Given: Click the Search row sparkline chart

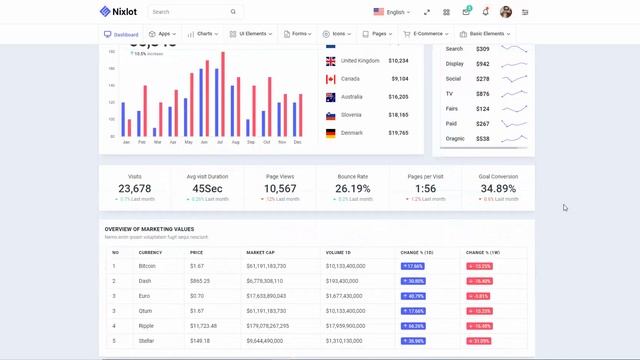Looking at the screenshot, I should pos(514,49).
